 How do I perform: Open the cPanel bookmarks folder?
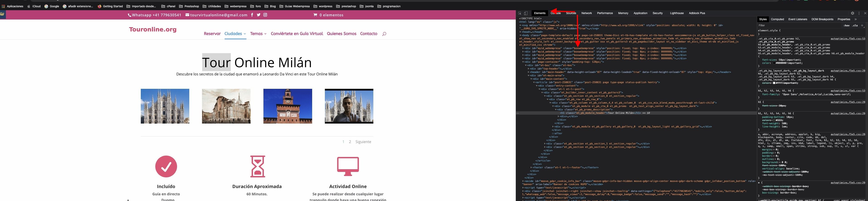[168, 6]
